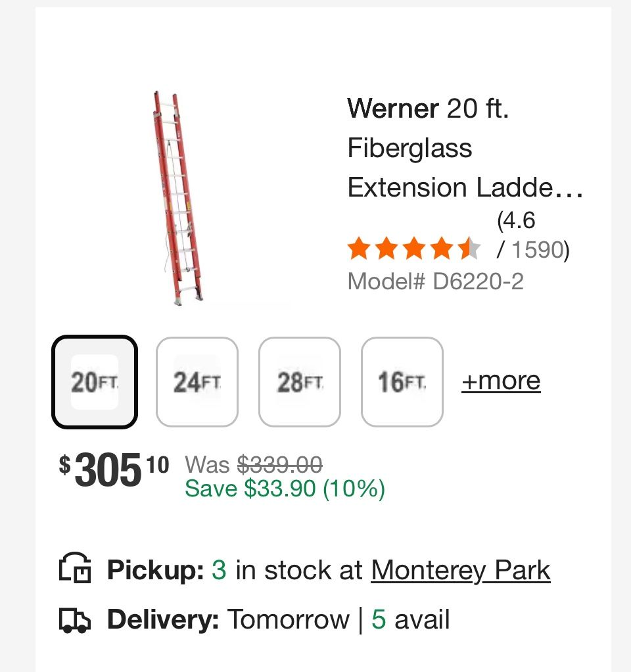Click the ladder image in the 20FT swatch
Image resolution: width=631 pixels, height=672 pixels.
94,381
